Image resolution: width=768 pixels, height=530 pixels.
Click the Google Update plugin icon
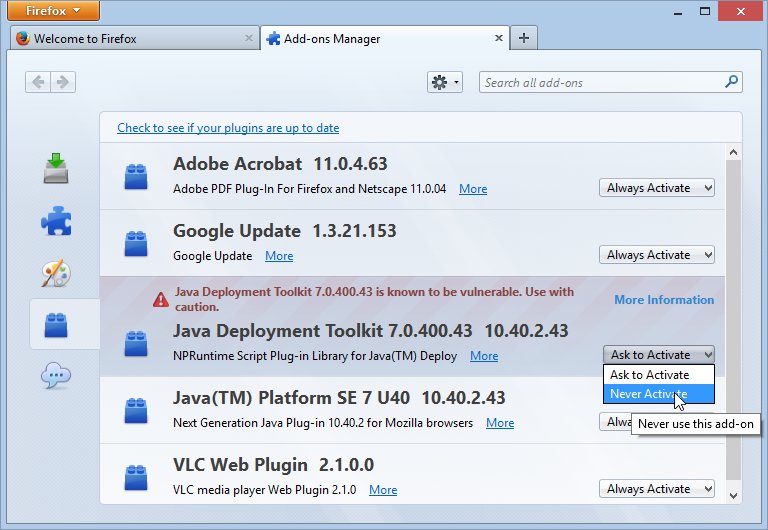[x=136, y=243]
